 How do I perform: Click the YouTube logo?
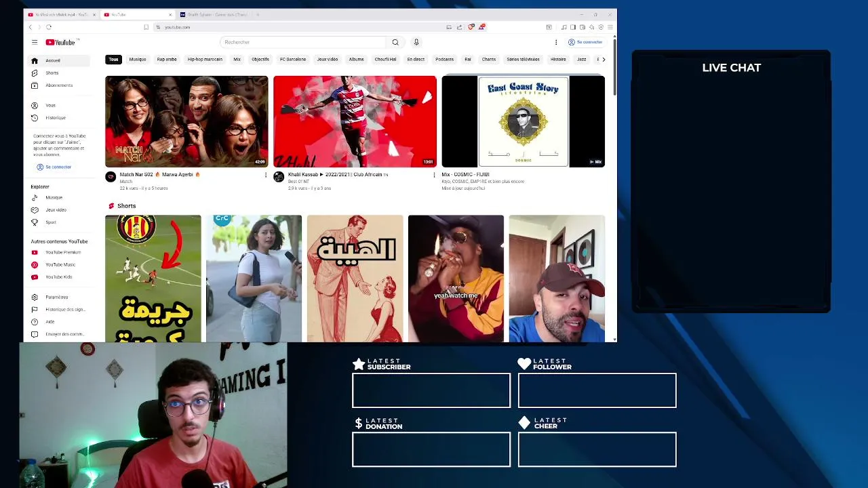coord(60,42)
